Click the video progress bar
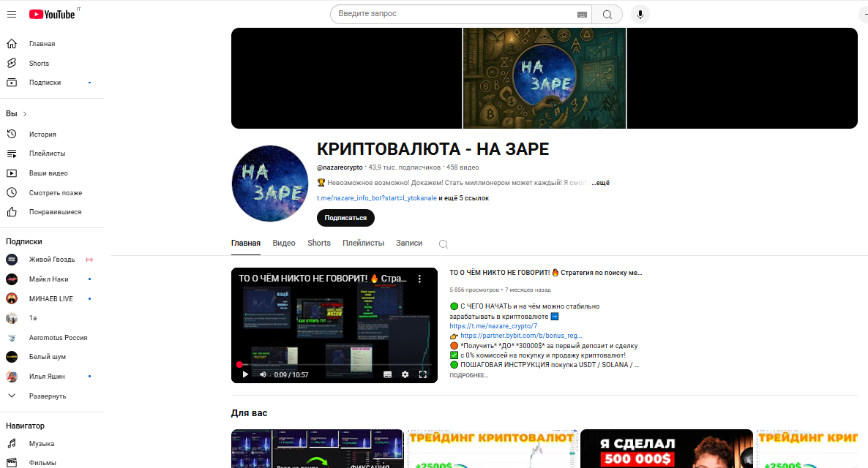 tap(329, 363)
